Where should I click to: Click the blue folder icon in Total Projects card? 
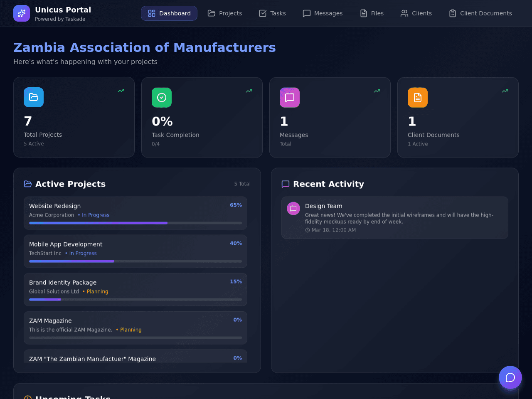pos(34,97)
